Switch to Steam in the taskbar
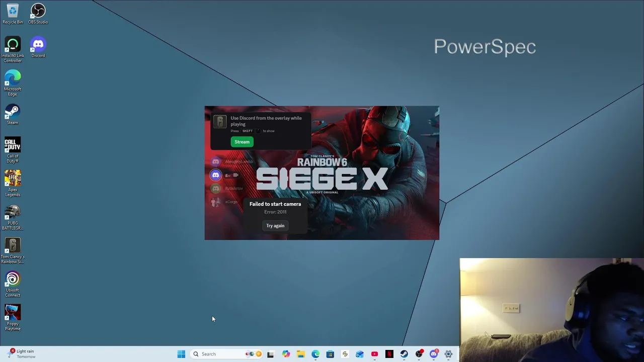The image size is (644, 362). click(x=404, y=354)
